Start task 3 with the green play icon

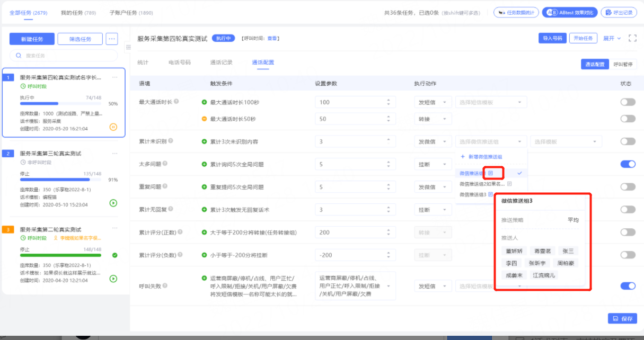pyautogui.click(x=113, y=279)
